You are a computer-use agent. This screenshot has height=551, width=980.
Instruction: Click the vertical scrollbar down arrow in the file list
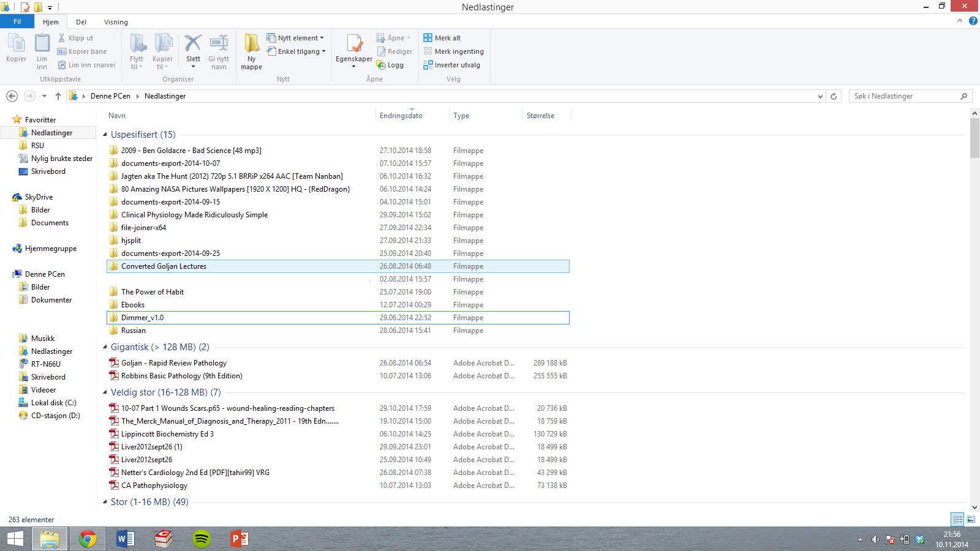974,507
